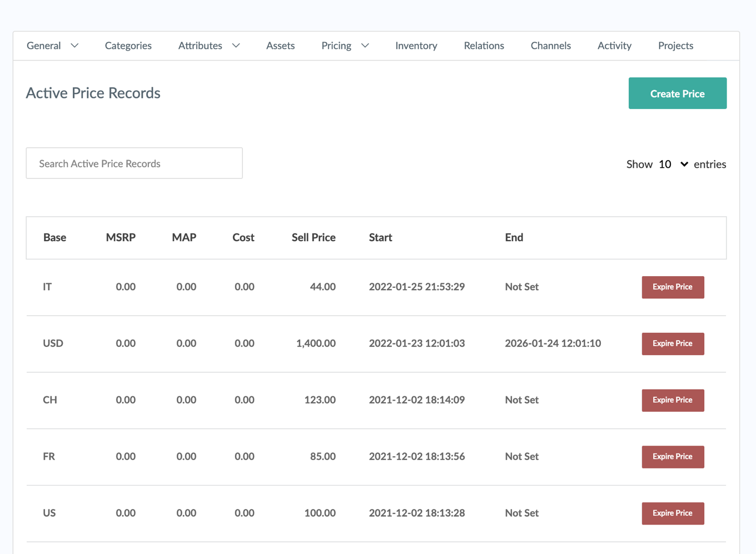The width and height of the screenshot is (756, 554).
Task: Open the Assets tab
Action: [x=280, y=46]
